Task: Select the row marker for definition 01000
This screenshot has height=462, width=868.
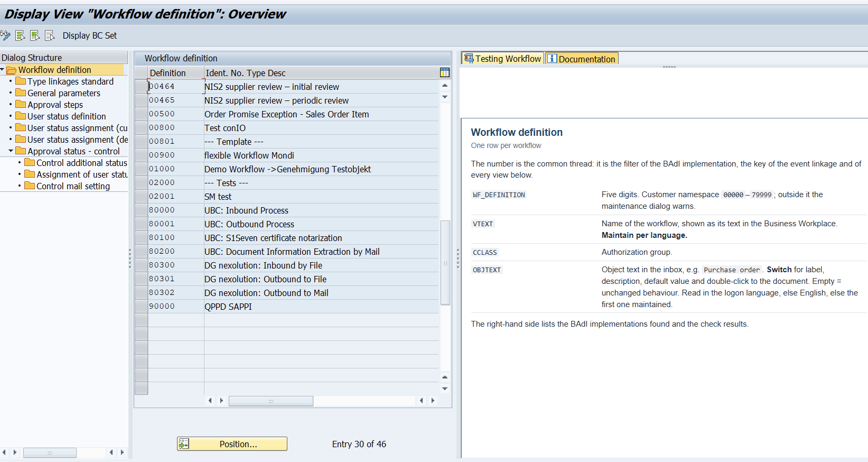Action: [141, 169]
